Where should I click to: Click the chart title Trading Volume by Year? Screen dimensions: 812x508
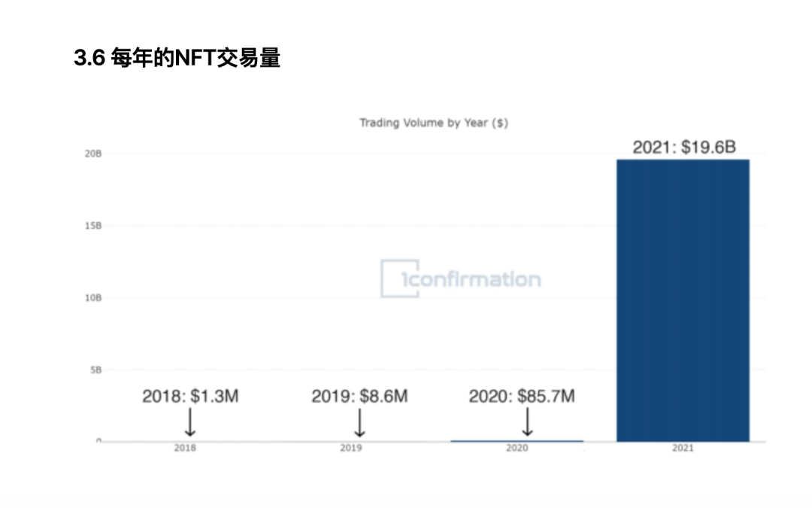[x=434, y=123]
